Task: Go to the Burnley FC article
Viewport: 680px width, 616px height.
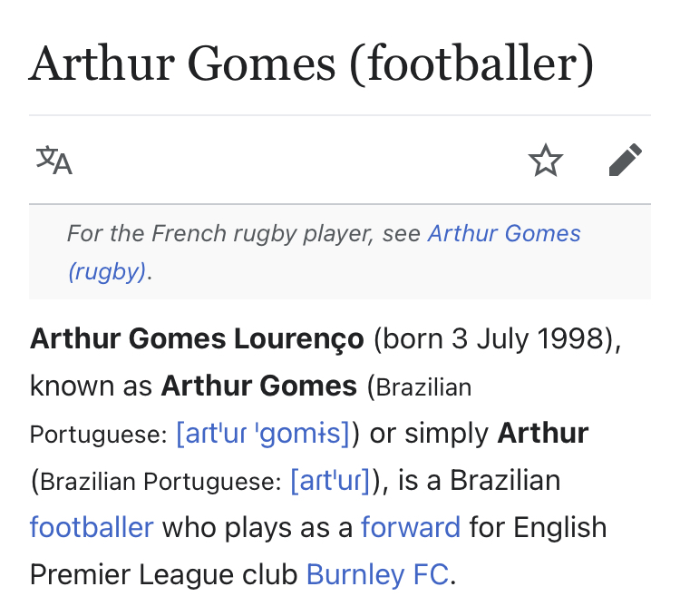Action: point(377,574)
